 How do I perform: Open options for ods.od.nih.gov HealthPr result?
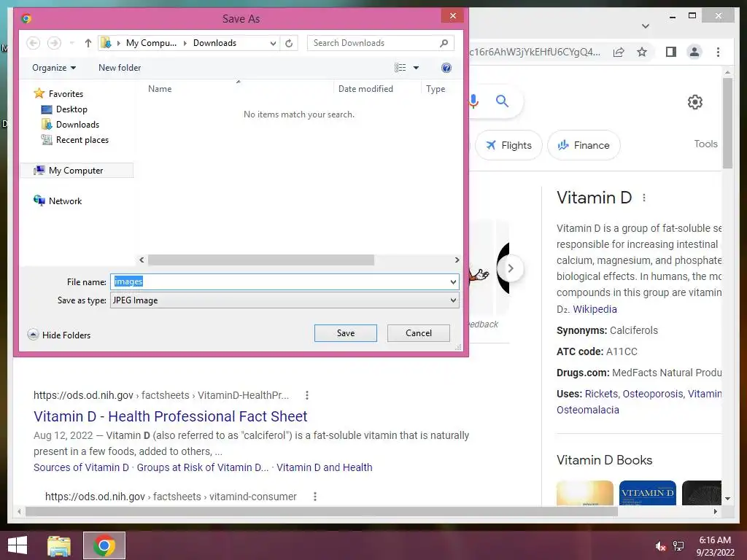point(307,395)
